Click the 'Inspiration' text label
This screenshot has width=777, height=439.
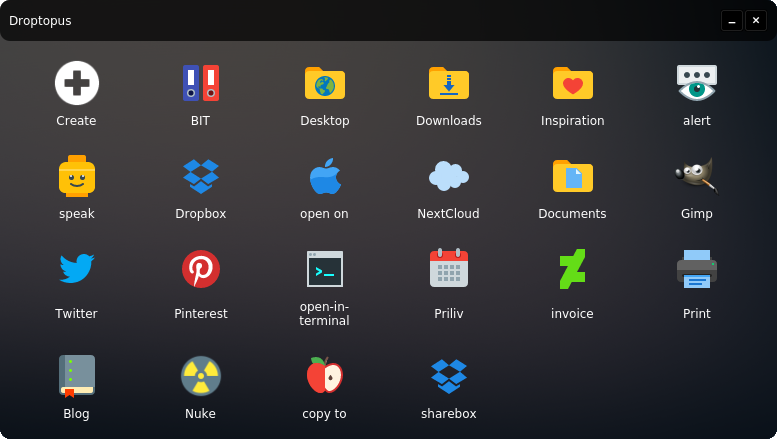click(x=572, y=120)
